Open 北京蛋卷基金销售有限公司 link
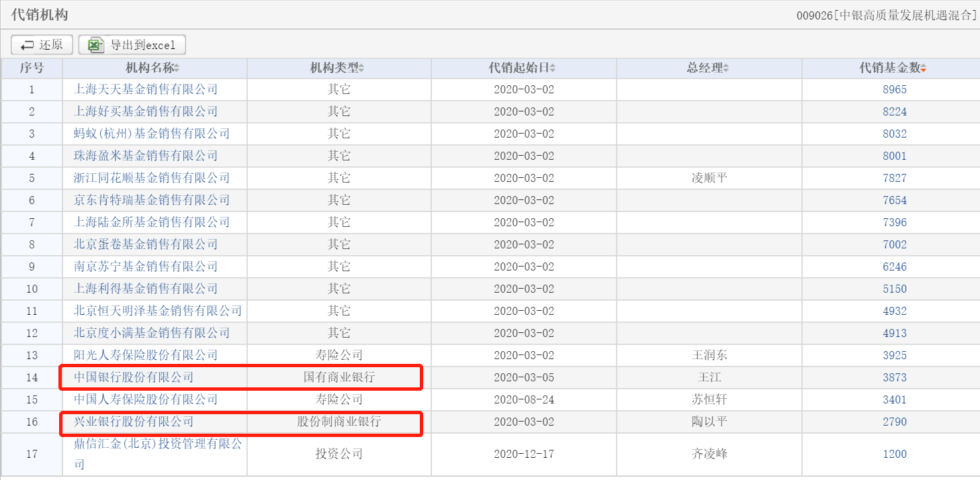980x480 pixels. pos(146,244)
